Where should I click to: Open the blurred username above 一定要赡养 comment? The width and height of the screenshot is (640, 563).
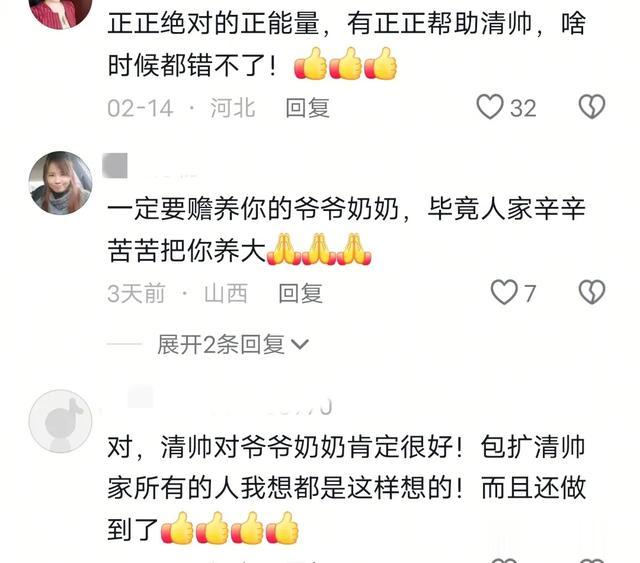point(151,166)
